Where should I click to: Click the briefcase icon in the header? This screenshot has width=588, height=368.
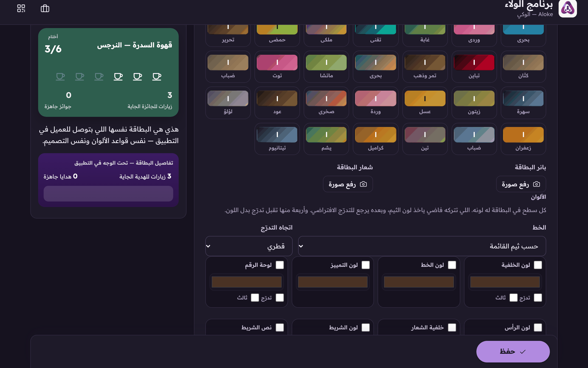(45, 8)
